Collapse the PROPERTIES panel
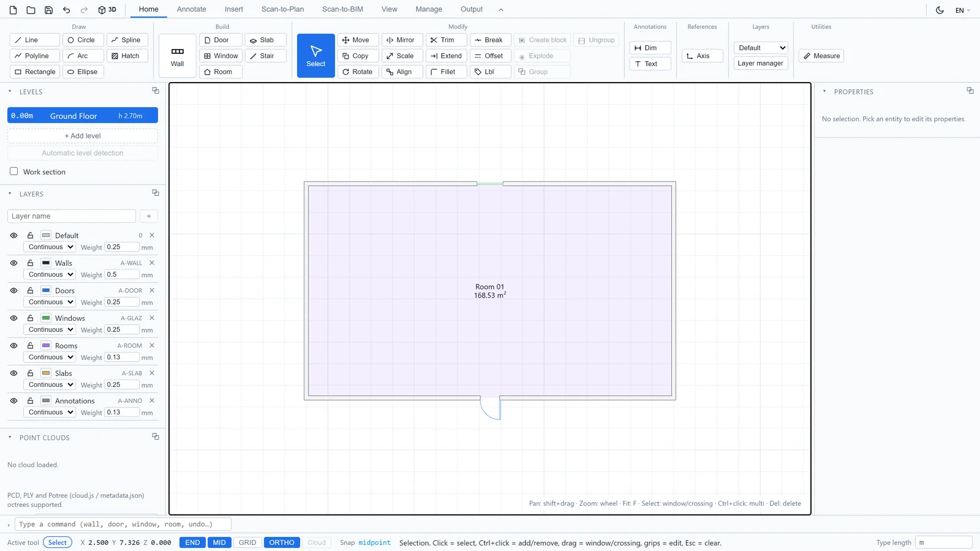Viewport: 980px width, 551px height. pos(824,91)
